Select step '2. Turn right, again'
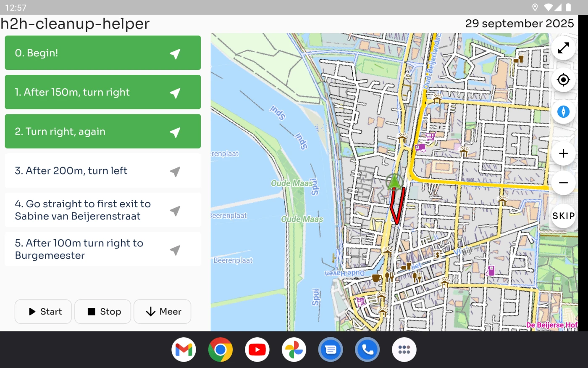 103,131
